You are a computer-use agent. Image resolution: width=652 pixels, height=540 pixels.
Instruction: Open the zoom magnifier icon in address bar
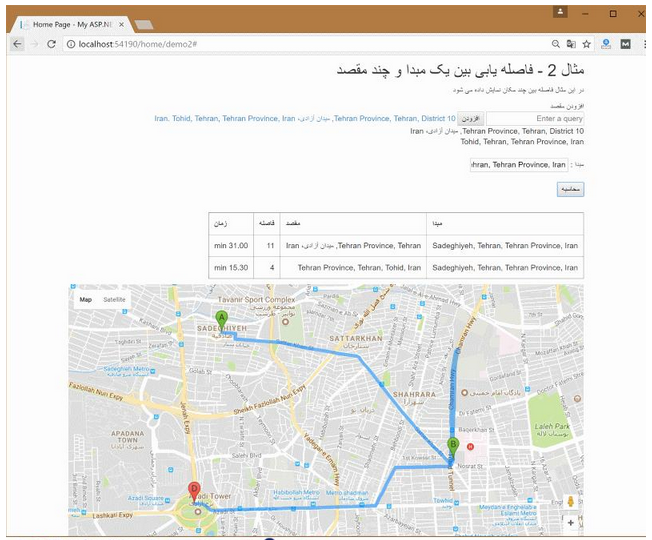[556, 44]
